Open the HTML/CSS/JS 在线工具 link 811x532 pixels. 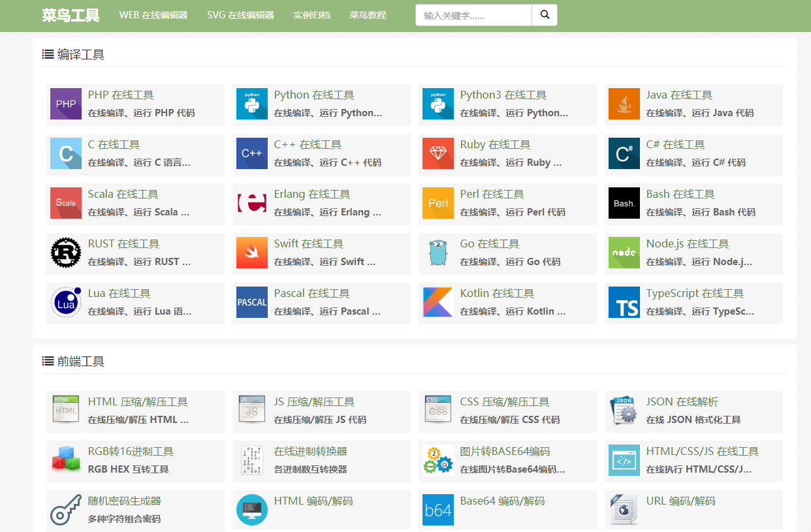pos(703,452)
